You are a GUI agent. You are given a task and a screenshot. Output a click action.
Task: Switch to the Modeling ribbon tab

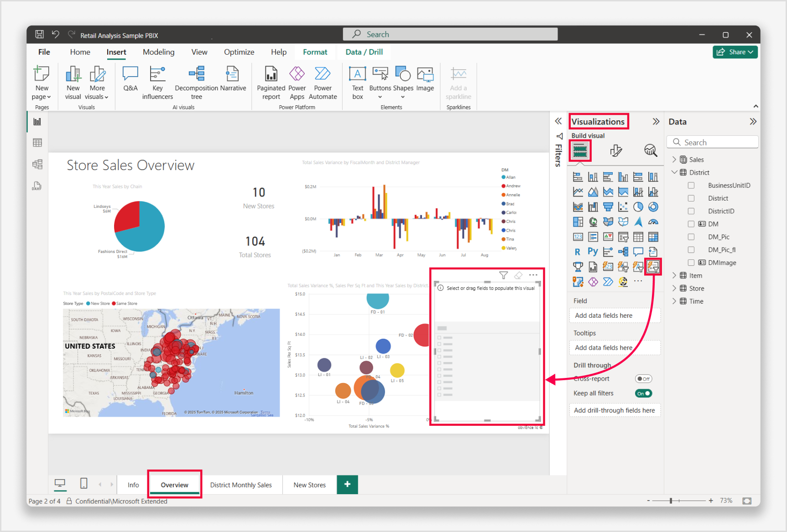pyautogui.click(x=158, y=52)
